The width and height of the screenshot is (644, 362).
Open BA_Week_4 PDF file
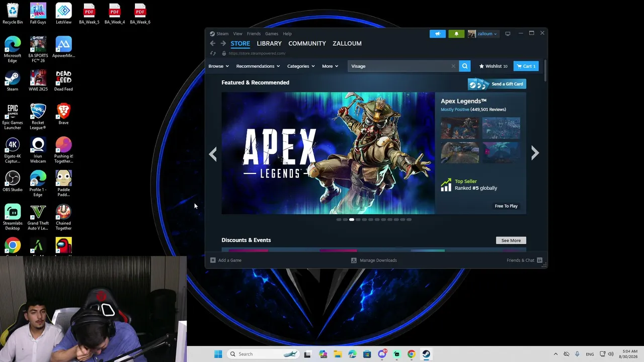pyautogui.click(x=114, y=14)
